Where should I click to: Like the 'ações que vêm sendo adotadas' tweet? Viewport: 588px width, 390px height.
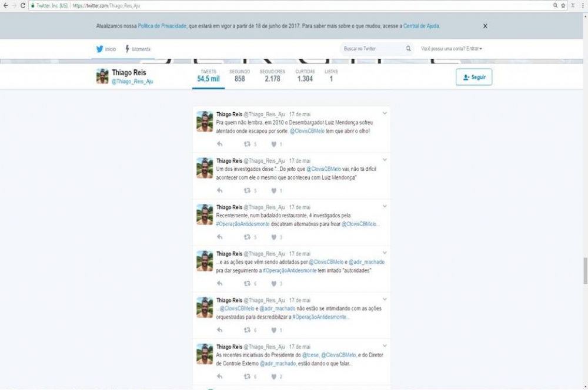point(274,284)
